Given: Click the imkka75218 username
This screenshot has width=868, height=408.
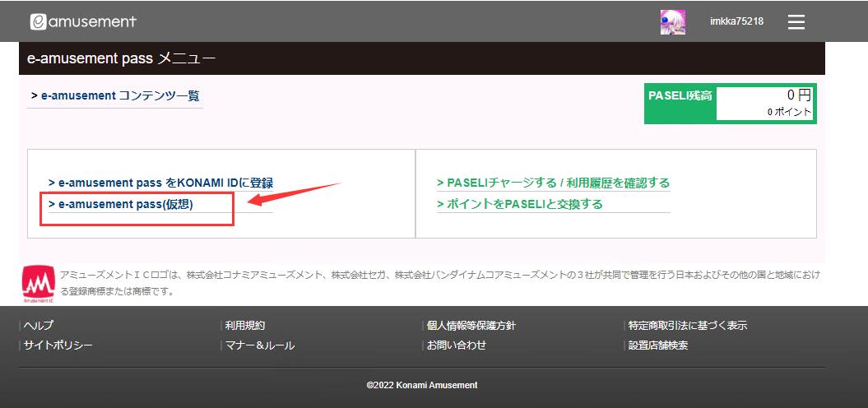Looking at the screenshot, I should tap(736, 21).
